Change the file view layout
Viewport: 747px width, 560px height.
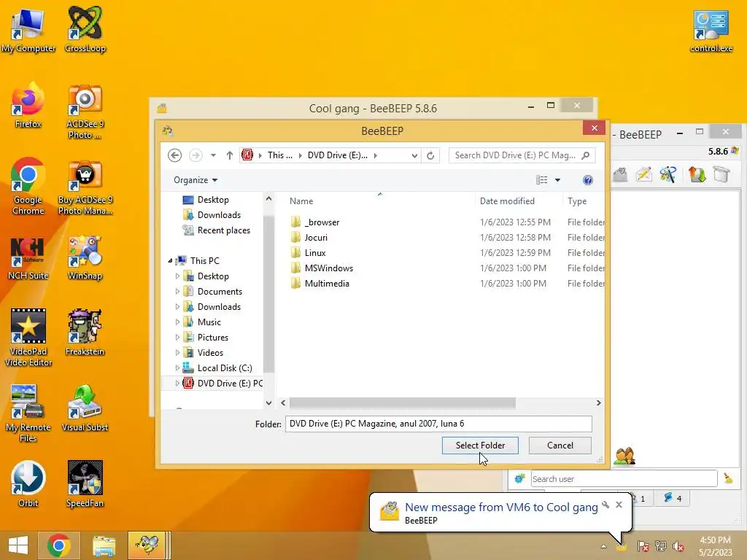(542, 180)
